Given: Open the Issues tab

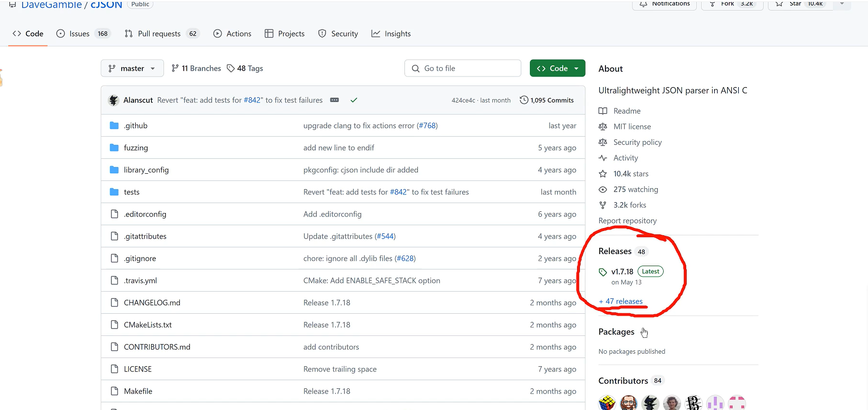Looking at the screenshot, I should click(x=83, y=34).
